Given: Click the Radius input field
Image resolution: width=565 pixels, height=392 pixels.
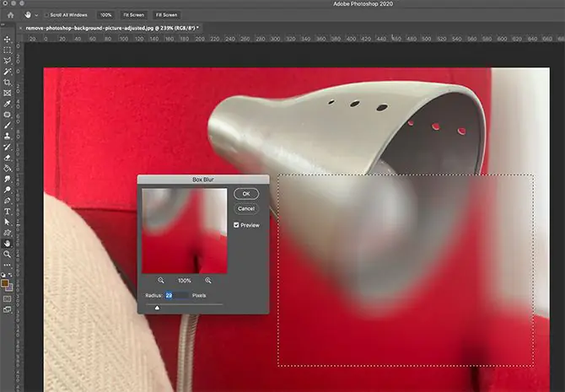Looking at the screenshot, I should pos(175,296).
